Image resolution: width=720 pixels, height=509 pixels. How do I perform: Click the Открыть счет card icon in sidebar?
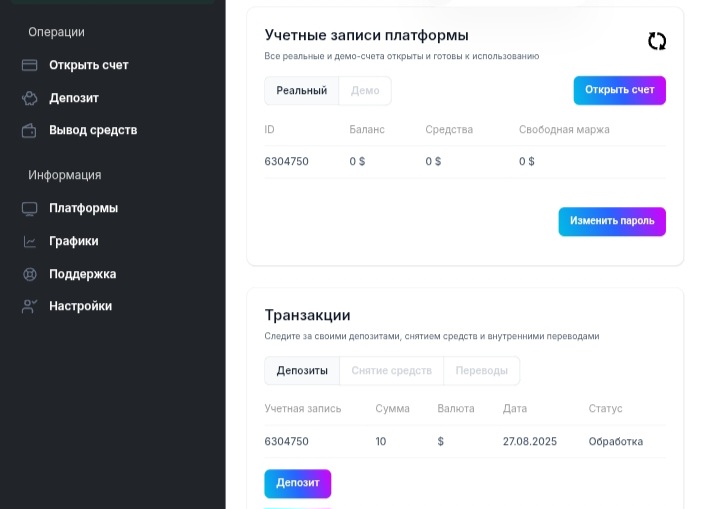click(30, 66)
